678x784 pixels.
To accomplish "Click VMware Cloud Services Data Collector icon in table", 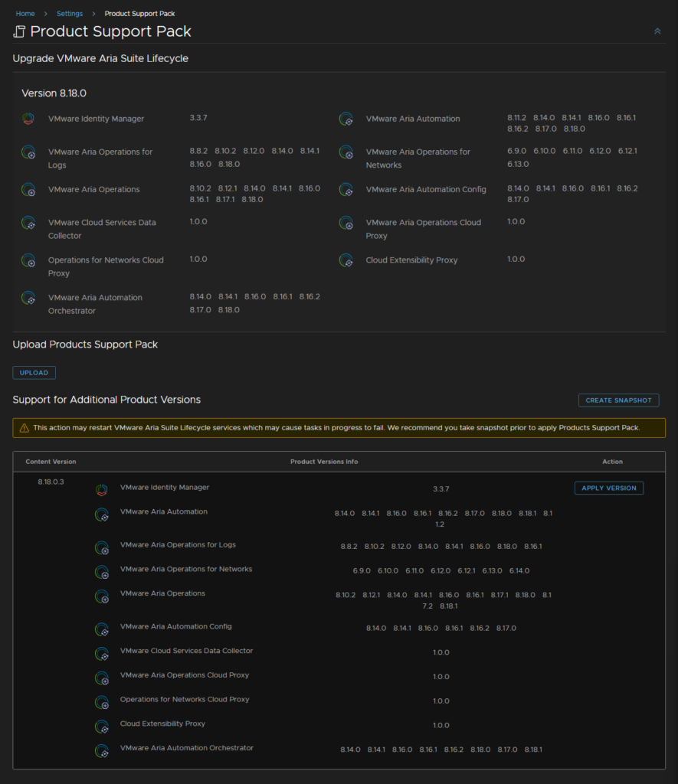I will tap(102, 654).
